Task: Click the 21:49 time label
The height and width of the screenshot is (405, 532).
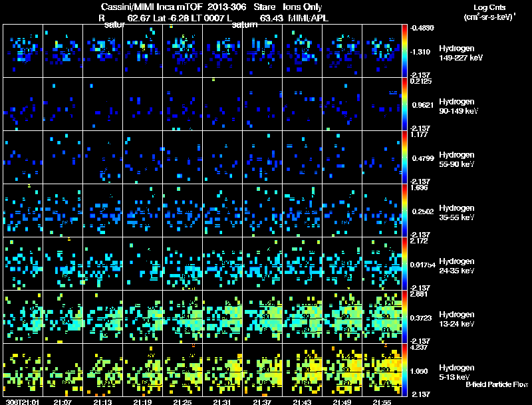Action: [x=342, y=402]
